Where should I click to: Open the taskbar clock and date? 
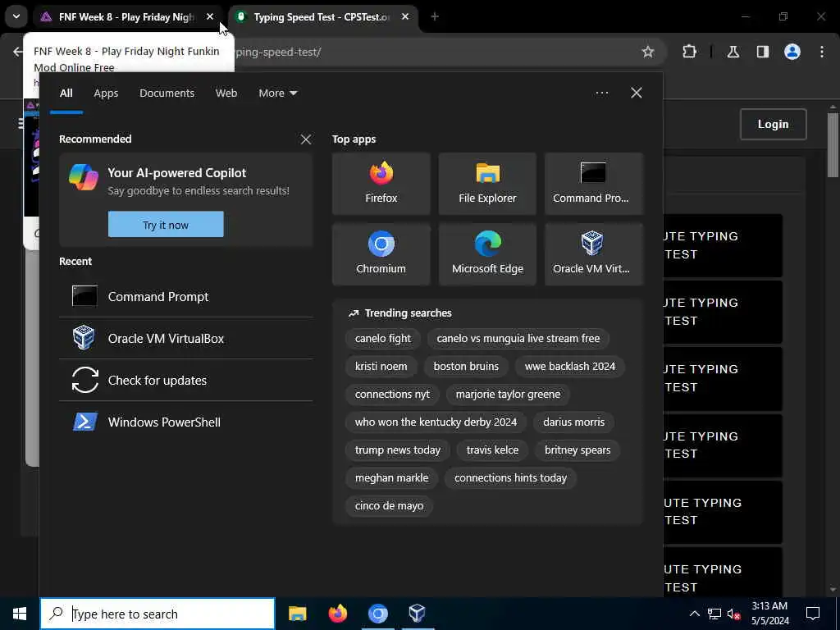coord(769,614)
